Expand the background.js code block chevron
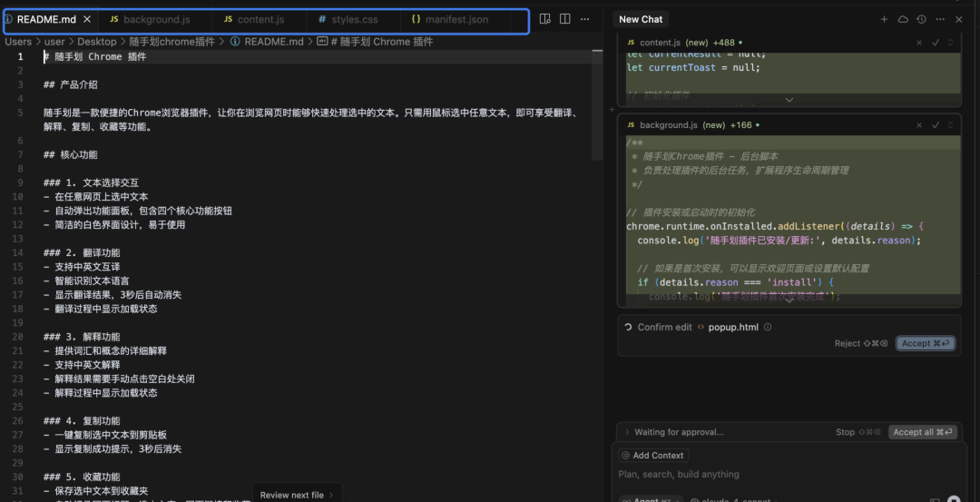This screenshot has width=980, height=502. click(x=789, y=299)
